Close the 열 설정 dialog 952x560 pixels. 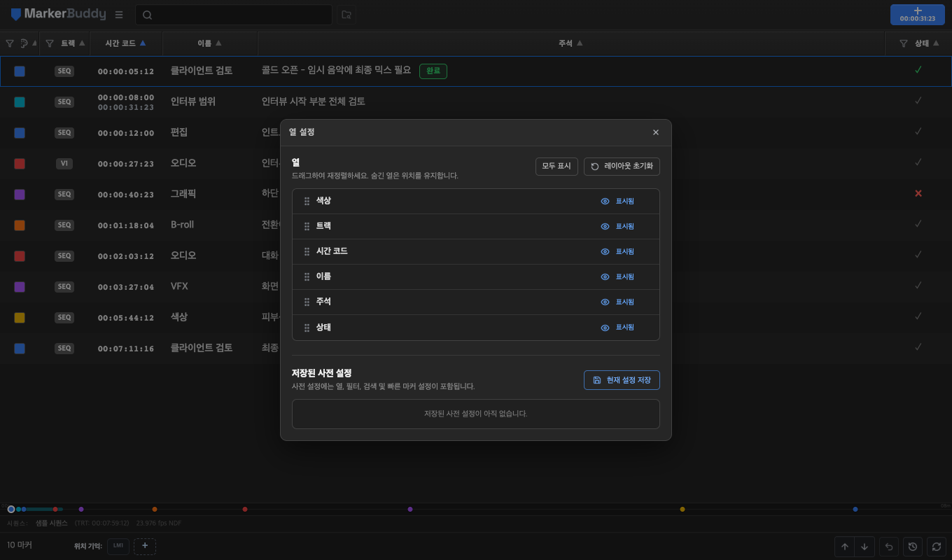pyautogui.click(x=656, y=132)
